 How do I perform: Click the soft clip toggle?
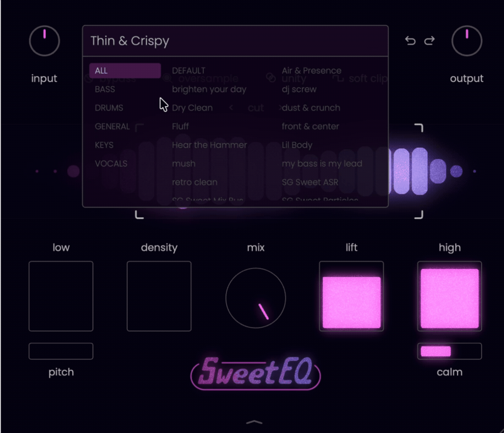[x=361, y=78]
